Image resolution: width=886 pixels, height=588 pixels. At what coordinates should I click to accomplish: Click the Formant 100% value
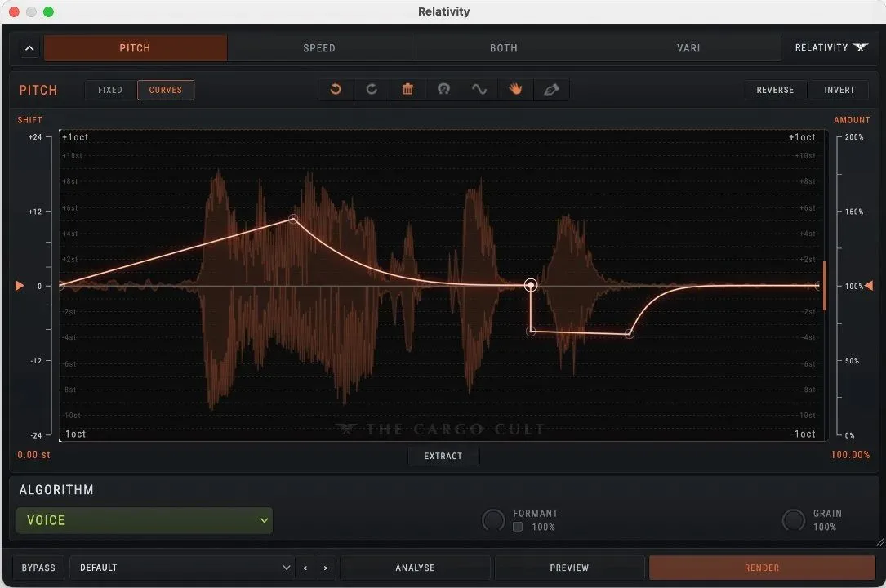click(544, 527)
